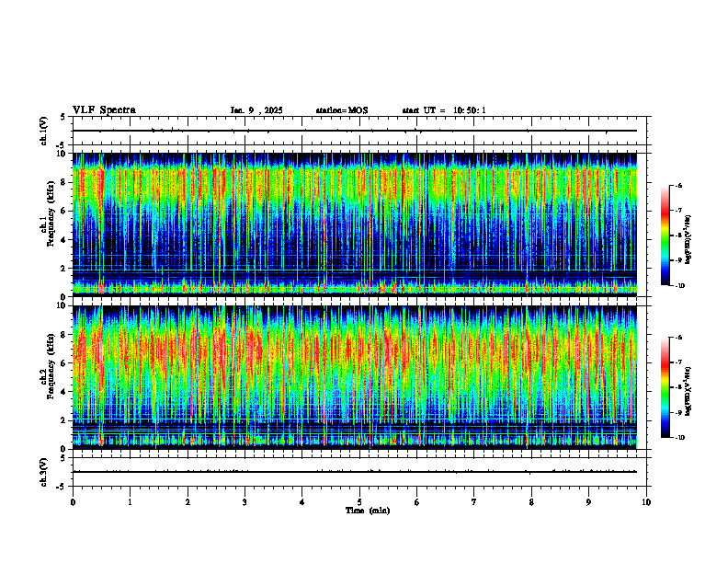Viewport: 728px width, 563px height.
Task: Click tick label "4" on Time axis
Action: pos(302,502)
